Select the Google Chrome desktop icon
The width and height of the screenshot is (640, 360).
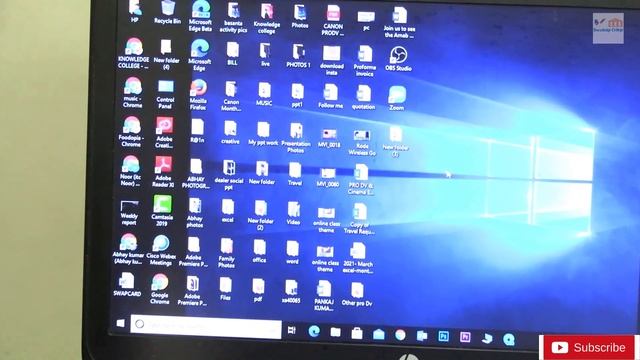tap(160, 289)
